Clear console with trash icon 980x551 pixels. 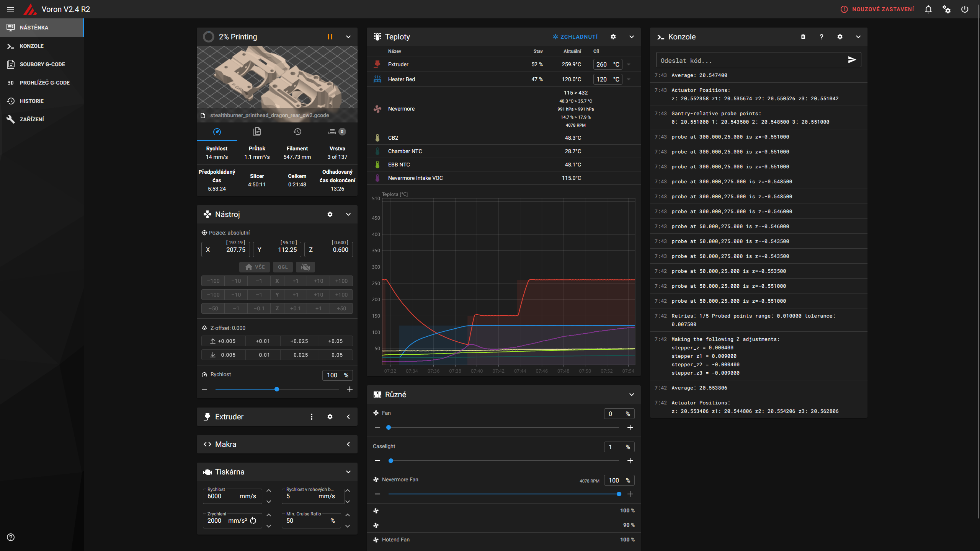tap(803, 37)
